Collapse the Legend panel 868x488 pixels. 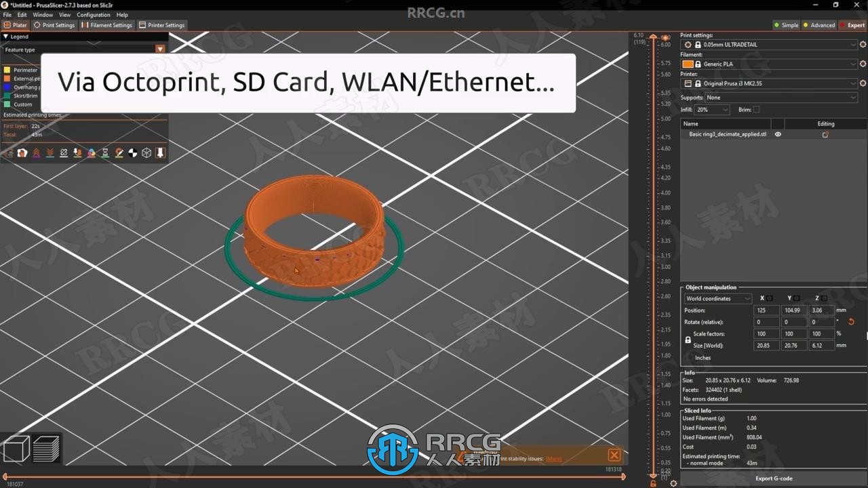coord(6,37)
